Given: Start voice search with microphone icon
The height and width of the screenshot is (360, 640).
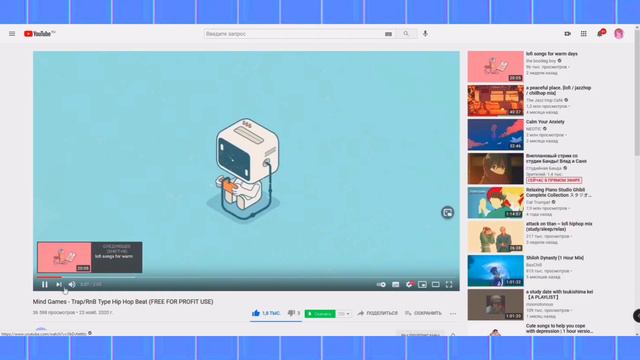Looking at the screenshot, I should [425, 34].
